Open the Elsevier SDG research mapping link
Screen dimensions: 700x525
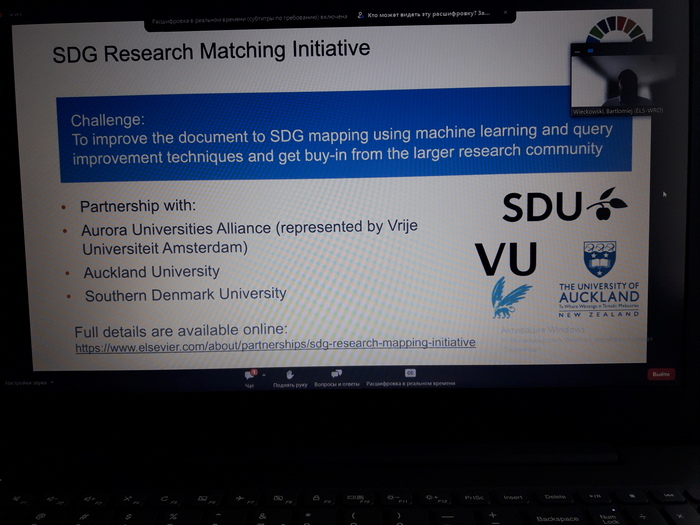click(x=275, y=345)
